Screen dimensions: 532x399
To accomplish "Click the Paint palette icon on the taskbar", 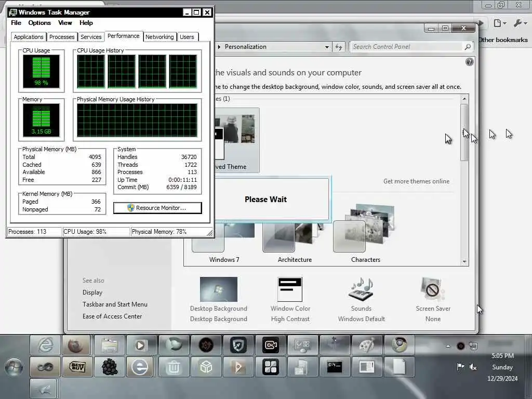I will click(x=367, y=345).
